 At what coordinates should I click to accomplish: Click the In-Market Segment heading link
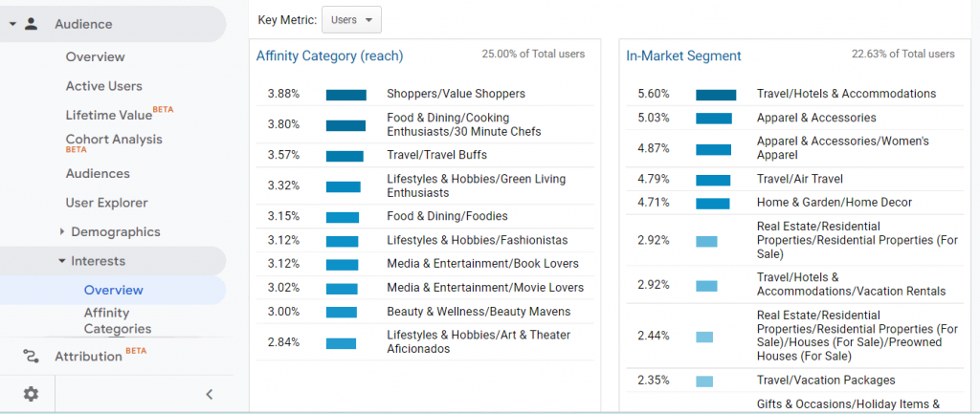click(x=683, y=55)
